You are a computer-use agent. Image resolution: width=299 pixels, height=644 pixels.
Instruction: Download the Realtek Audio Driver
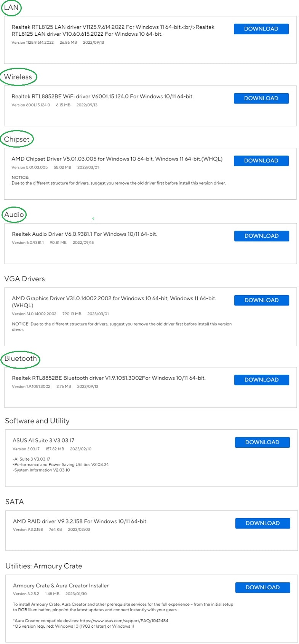pyautogui.click(x=261, y=236)
